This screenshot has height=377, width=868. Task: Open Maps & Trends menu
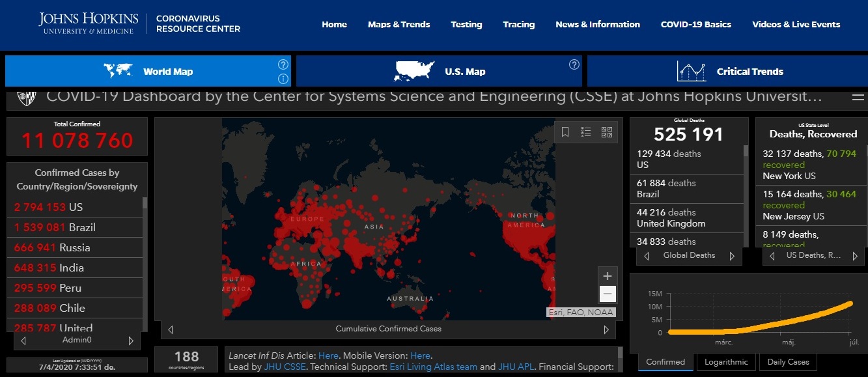(399, 24)
